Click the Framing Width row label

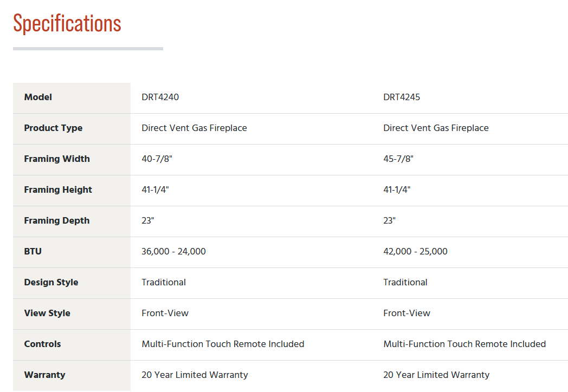point(57,159)
